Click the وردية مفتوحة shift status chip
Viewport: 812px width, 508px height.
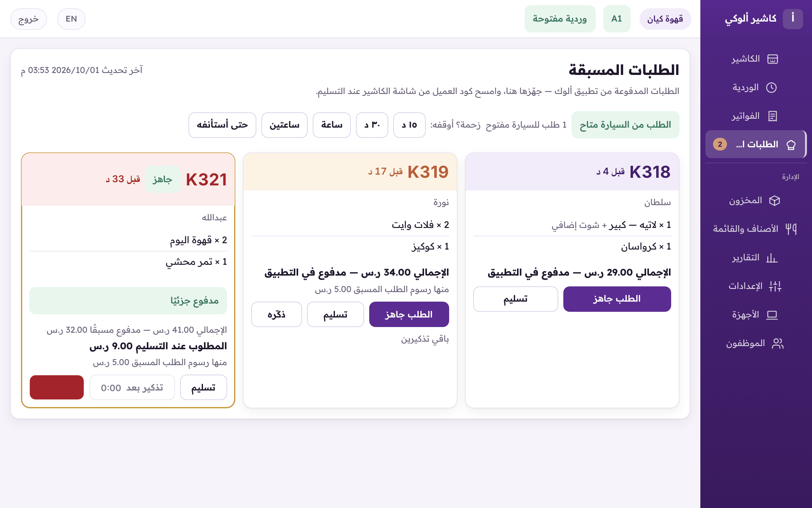pos(560,19)
